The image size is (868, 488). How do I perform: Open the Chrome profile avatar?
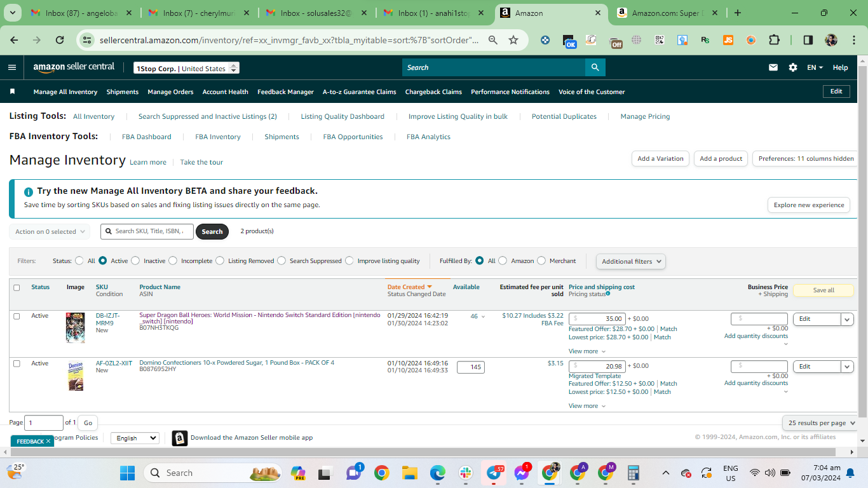pyautogui.click(x=831, y=40)
